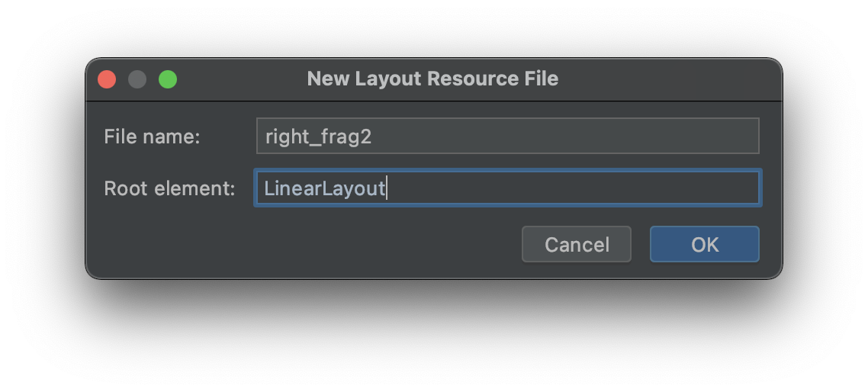Click the "Root element:" label
Viewport: 868px width, 392px height.
pyautogui.click(x=169, y=188)
